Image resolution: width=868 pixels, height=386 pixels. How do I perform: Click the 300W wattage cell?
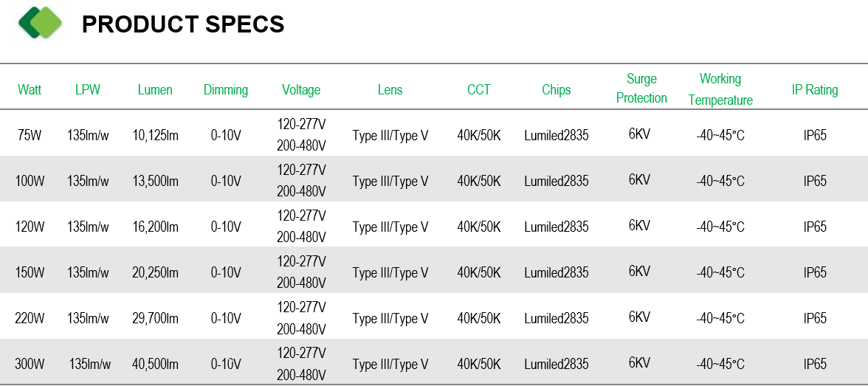tap(30, 365)
